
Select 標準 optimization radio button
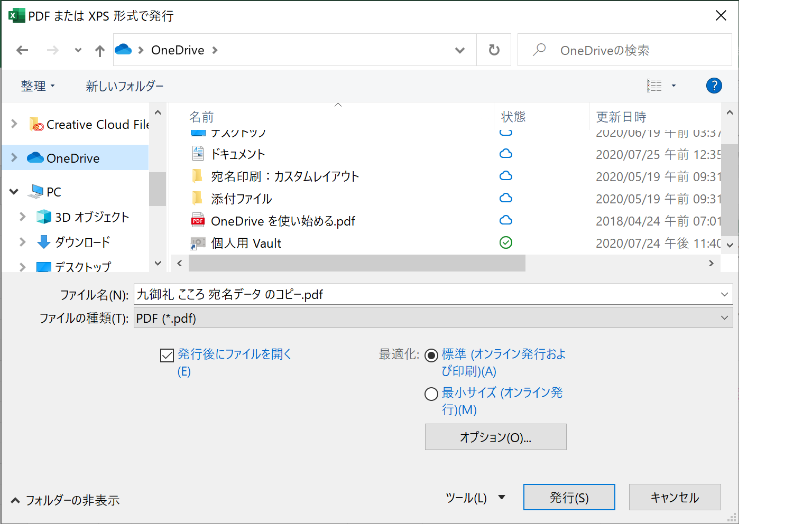pos(431,355)
